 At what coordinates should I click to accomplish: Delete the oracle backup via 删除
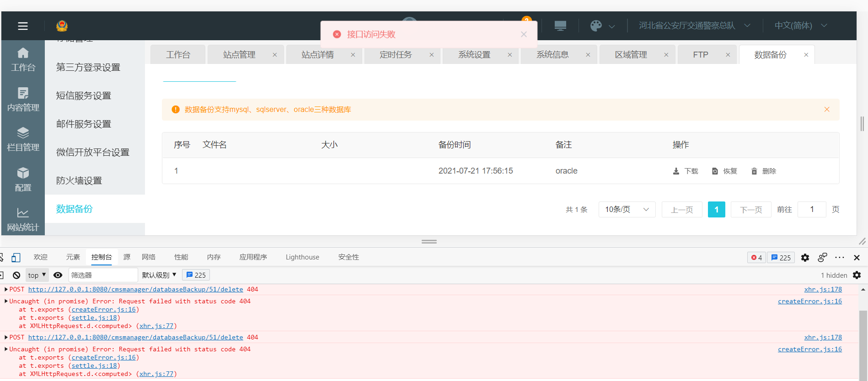coord(763,171)
